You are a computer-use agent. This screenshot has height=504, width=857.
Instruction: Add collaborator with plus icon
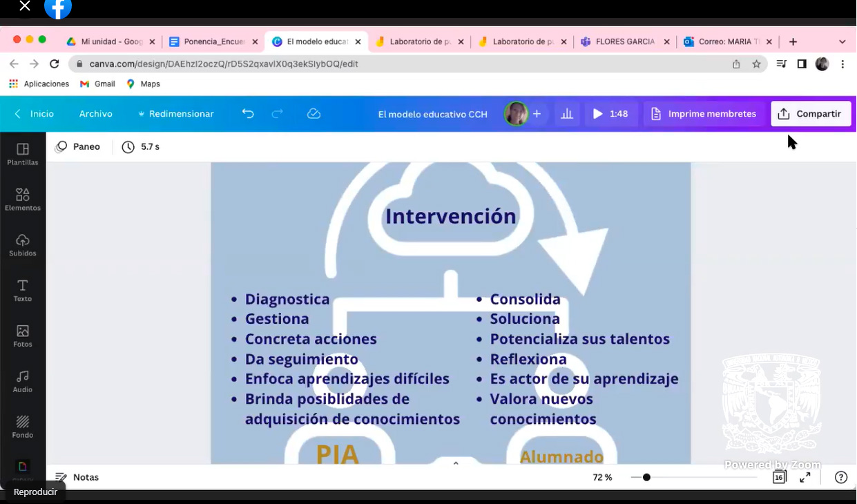click(537, 114)
